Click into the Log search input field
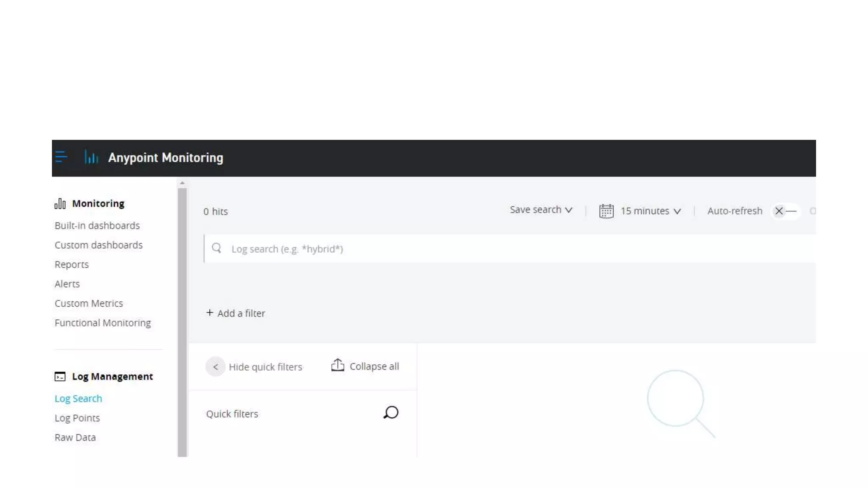868x488 pixels. pyautogui.click(x=510, y=249)
